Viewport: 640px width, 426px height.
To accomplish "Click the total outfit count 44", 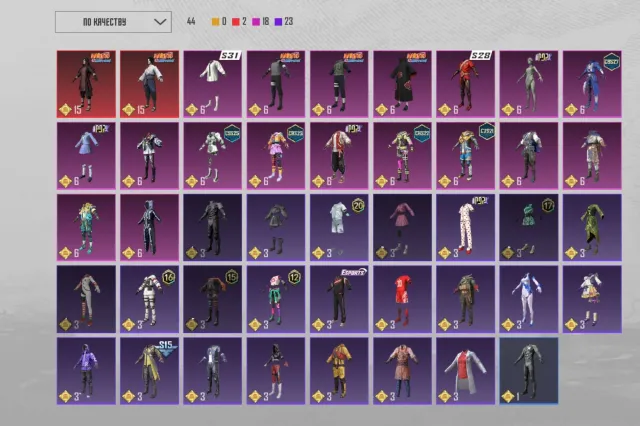I will click(191, 22).
